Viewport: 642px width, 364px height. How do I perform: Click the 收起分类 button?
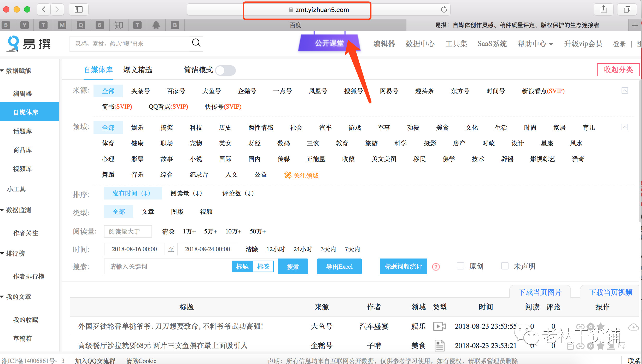point(618,70)
